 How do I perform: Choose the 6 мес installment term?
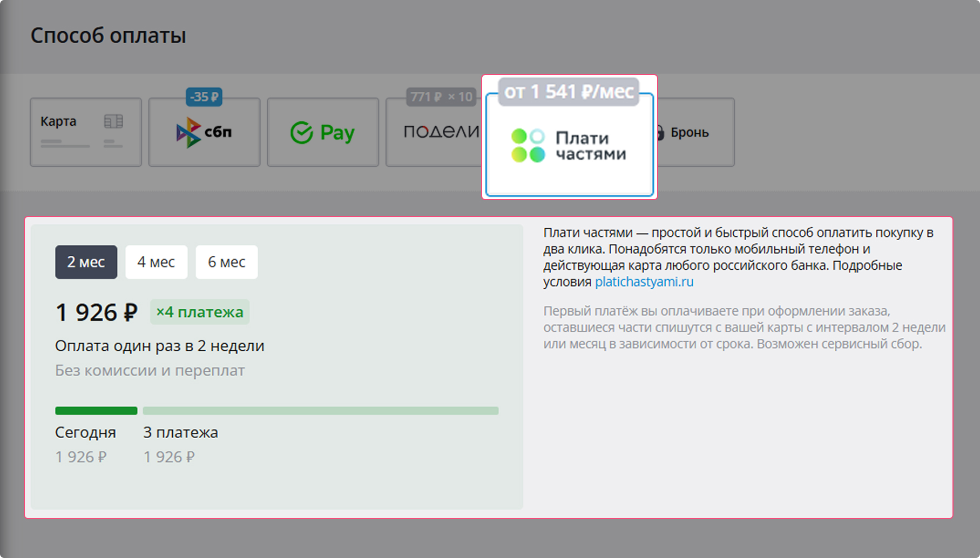click(x=226, y=262)
